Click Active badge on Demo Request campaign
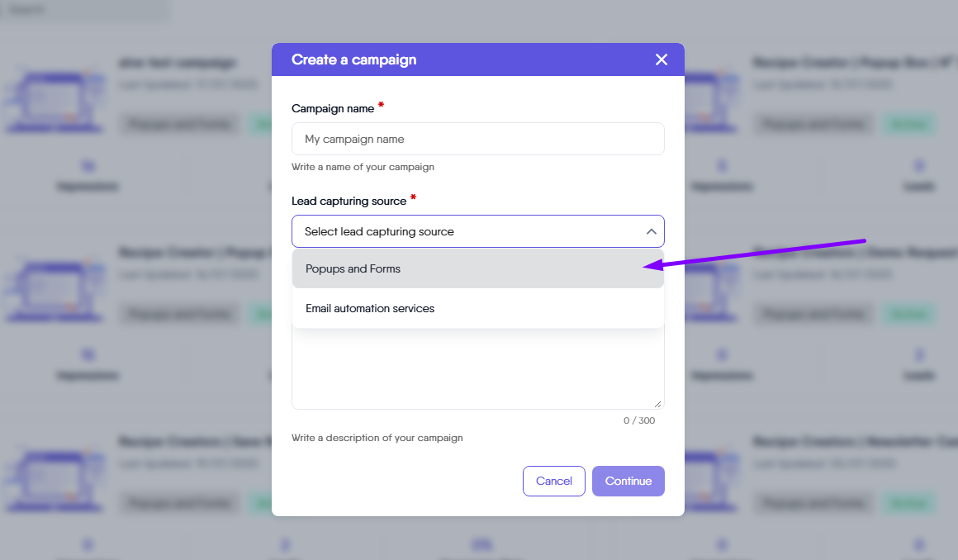This screenshot has height=560, width=958. (x=908, y=314)
